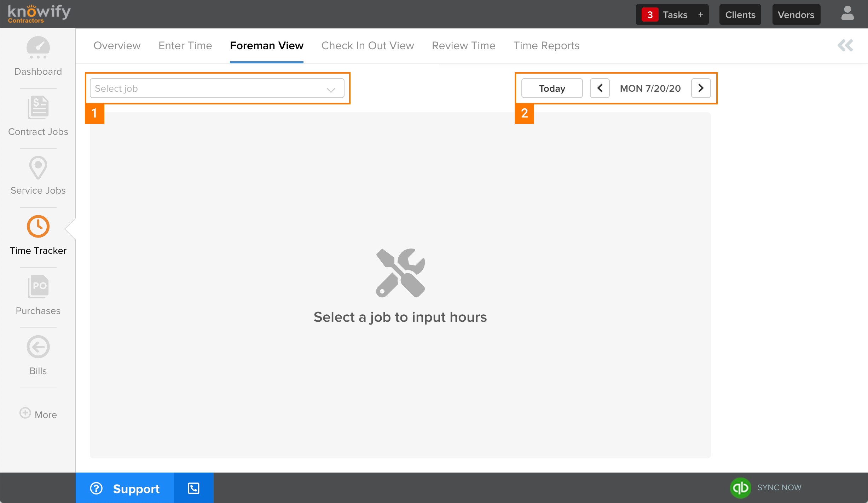Collapse panel with double chevron icon

coord(845,45)
